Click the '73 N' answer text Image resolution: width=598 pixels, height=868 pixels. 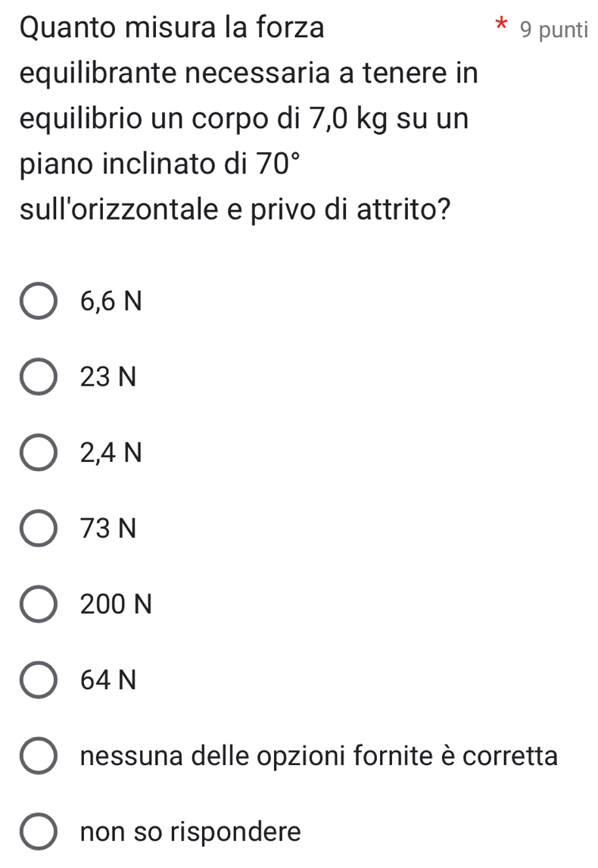(108, 529)
